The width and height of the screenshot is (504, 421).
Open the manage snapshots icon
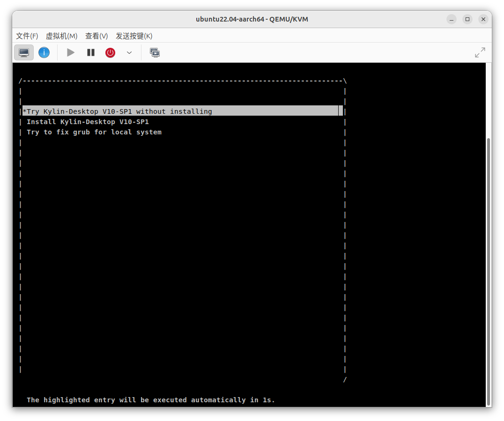tap(155, 52)
